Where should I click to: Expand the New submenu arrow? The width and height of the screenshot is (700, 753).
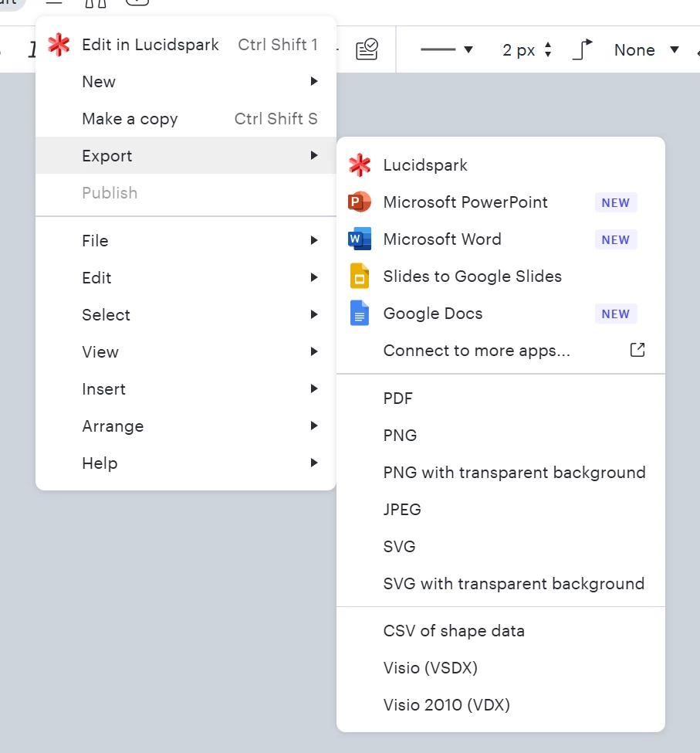click(x=314, y=81)
